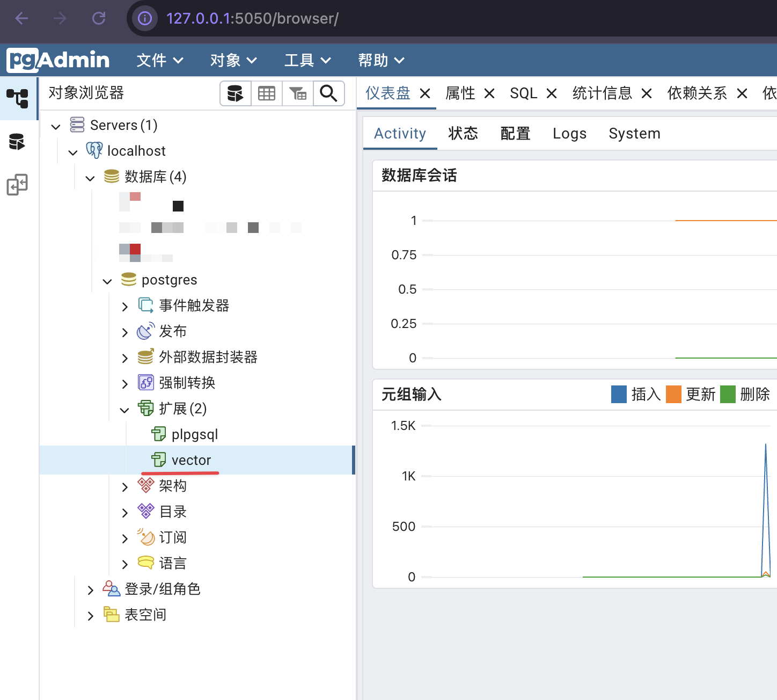
Task: Expand the 表空间 node
Action: click(90, 616)
